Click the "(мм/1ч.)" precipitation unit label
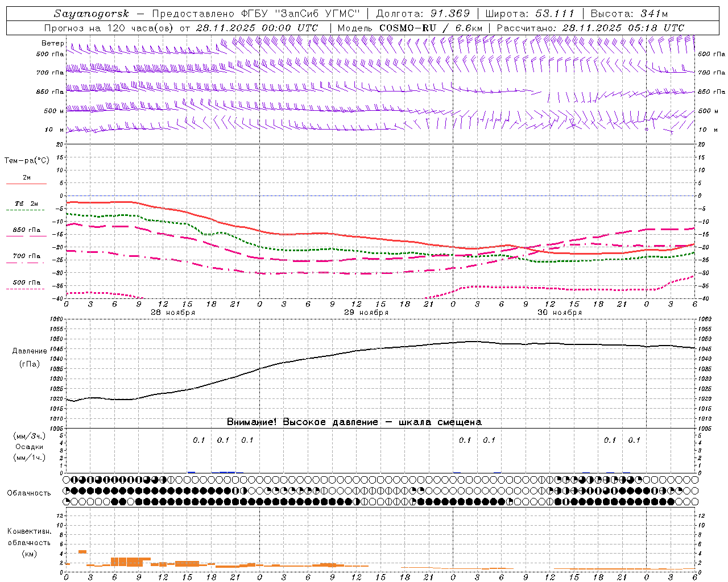 tap(30, 458)
